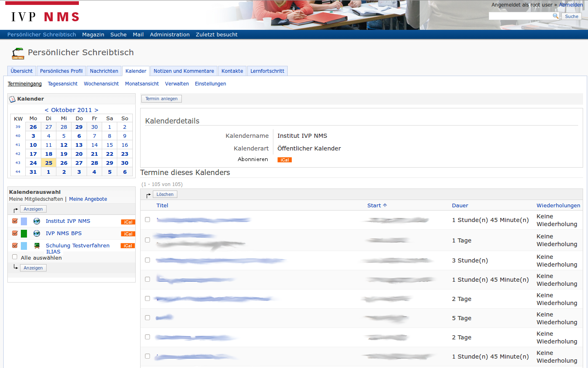Advance to next month with the > arrow

click(96, 110)
